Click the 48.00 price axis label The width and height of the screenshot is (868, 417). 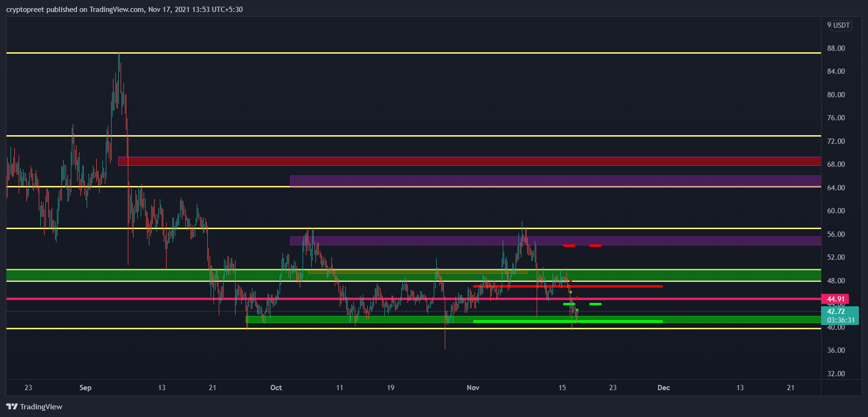click(836, 281)
